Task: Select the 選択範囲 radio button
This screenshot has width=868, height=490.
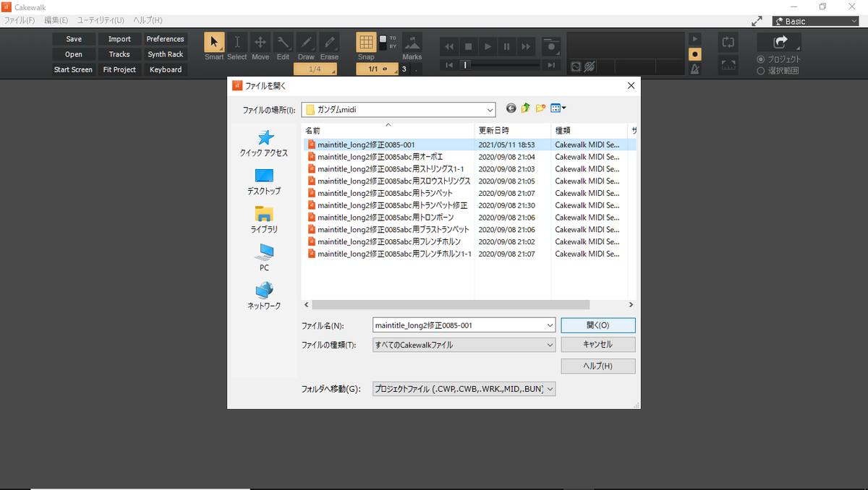Action: (760, 71)
